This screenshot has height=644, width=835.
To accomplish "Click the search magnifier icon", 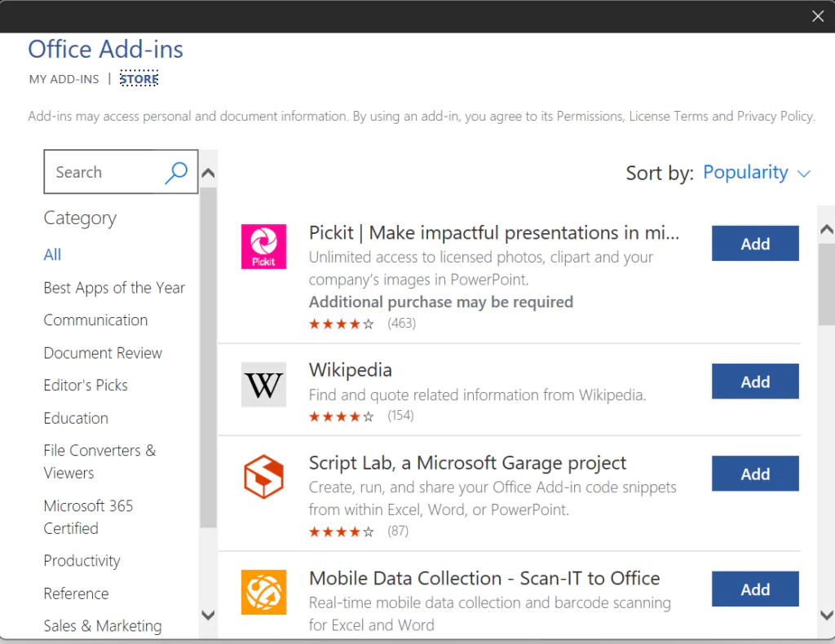I will pyautogui.click(x=176, y=173).
